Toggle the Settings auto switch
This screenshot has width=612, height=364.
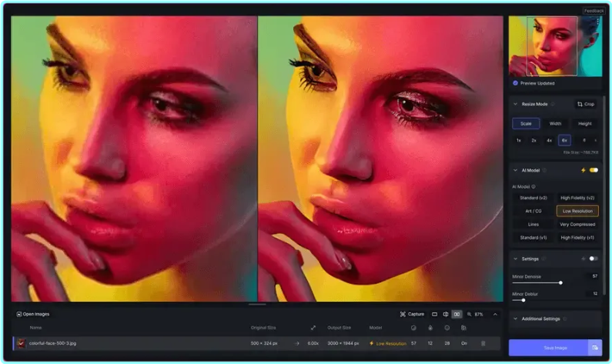594,259
